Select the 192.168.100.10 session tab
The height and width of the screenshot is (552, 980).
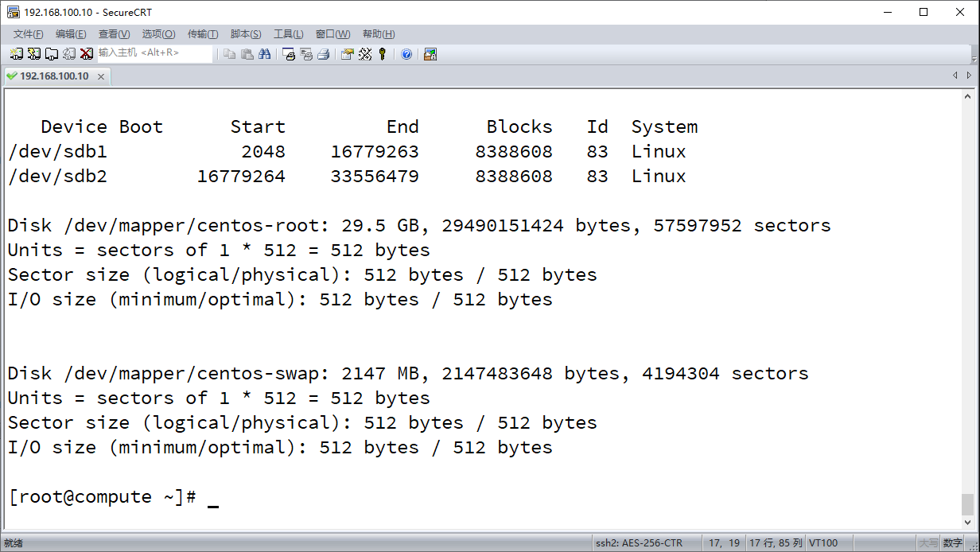coord(56,76)
